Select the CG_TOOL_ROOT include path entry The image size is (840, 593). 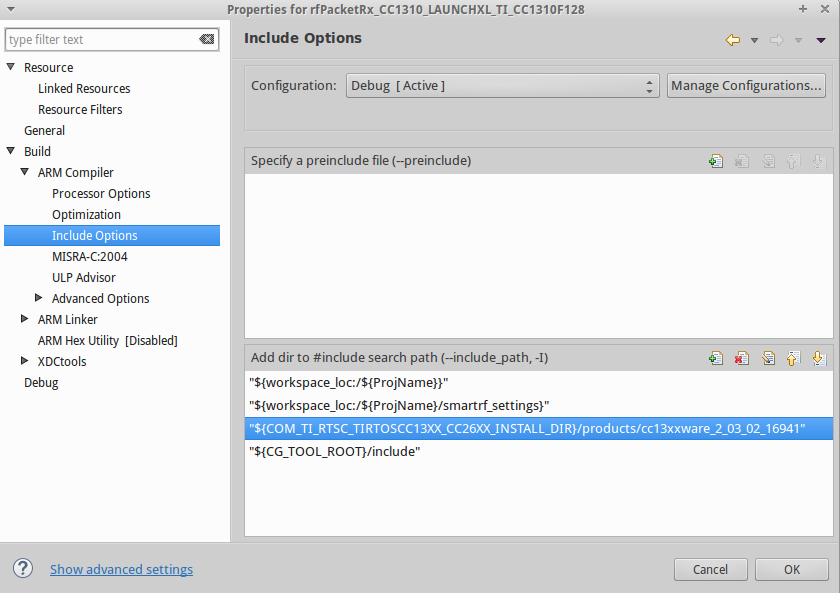point(335,452)
